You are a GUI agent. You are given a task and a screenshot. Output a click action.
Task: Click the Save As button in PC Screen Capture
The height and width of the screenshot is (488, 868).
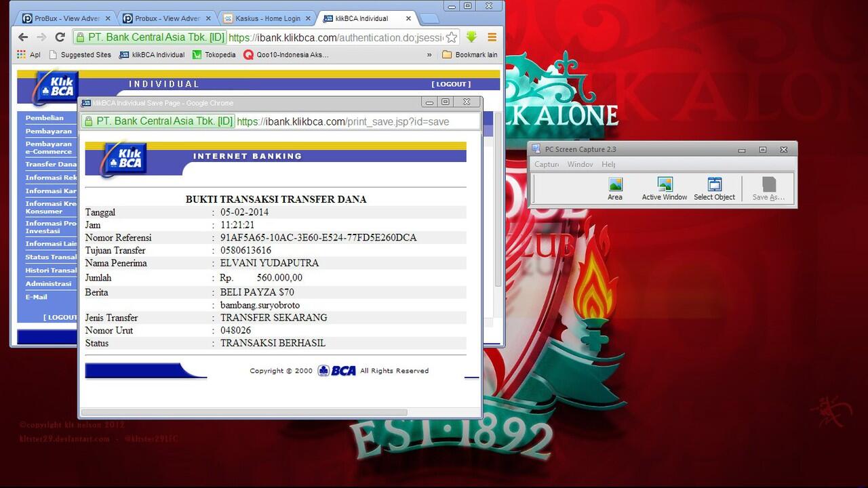pos(768,189)
